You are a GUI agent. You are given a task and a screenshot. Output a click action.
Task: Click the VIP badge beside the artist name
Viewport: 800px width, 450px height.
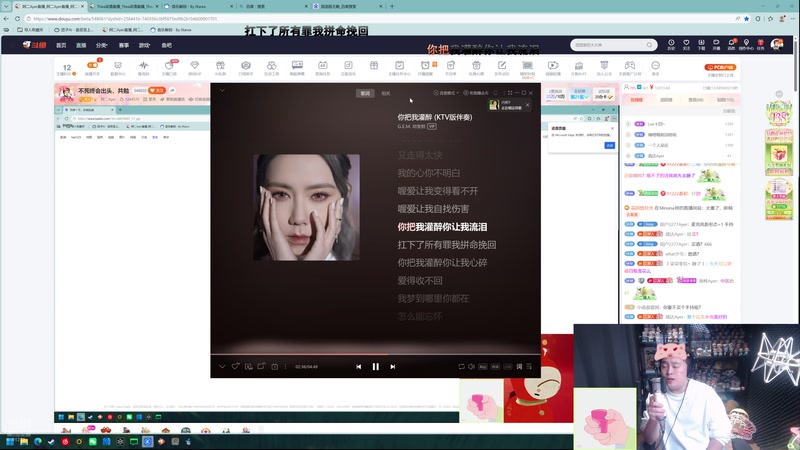(x=432, y=126)
